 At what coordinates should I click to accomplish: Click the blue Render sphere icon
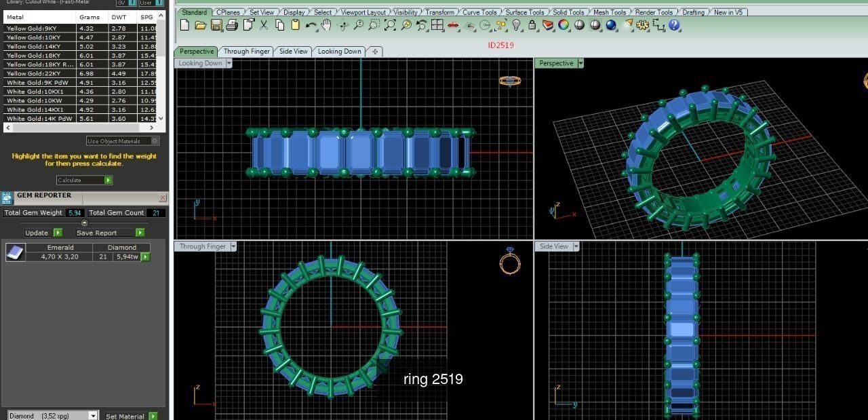coord(611,25)
